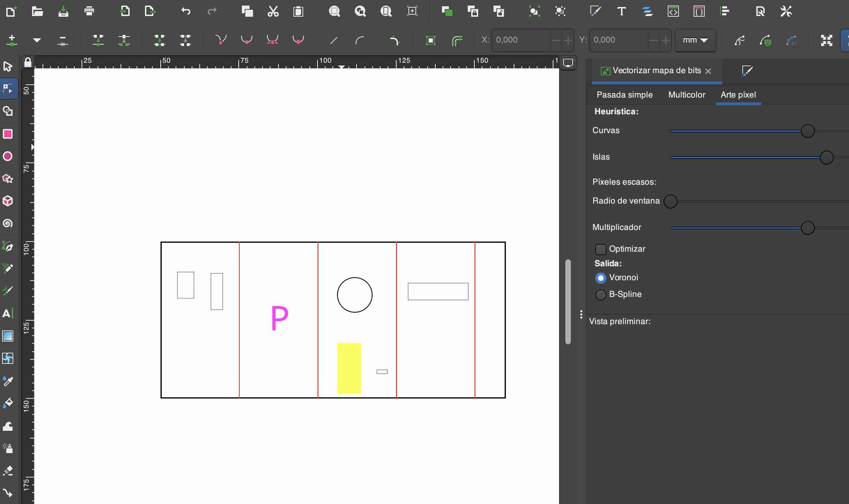
Task: Select the Spiral tool in toolbox
Action: [x=8, y=223]
